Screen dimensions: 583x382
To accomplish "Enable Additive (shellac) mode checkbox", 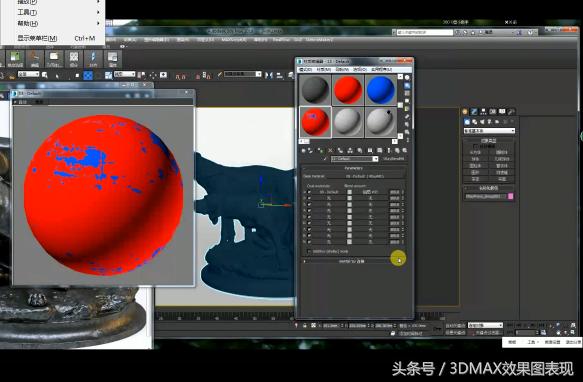I will (x=309, y=251).
